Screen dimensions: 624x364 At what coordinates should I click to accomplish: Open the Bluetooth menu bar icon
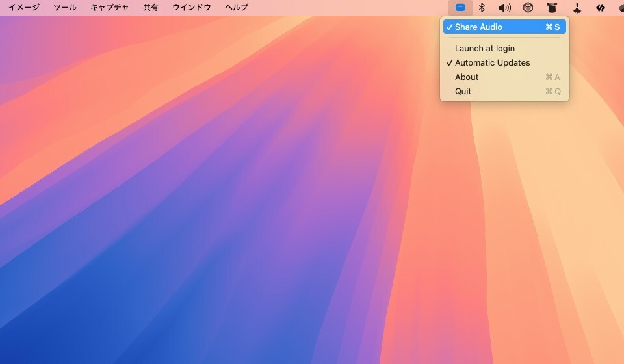[x=482, y=8]
